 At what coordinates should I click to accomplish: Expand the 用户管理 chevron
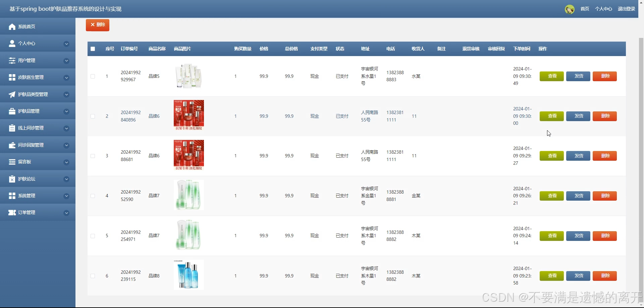66,61
